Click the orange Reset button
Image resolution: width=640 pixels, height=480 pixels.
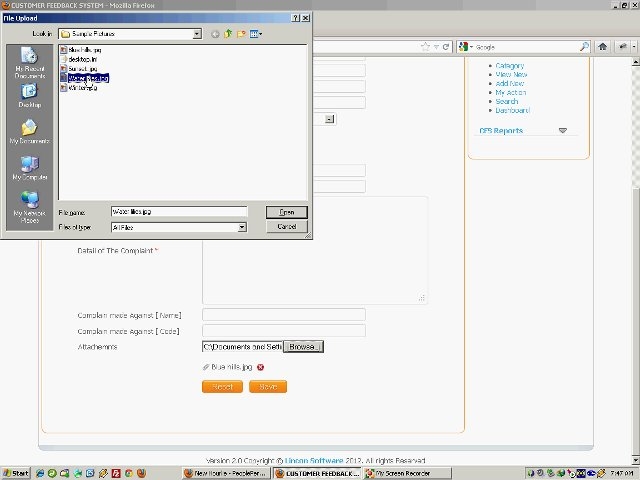[222, 387]
